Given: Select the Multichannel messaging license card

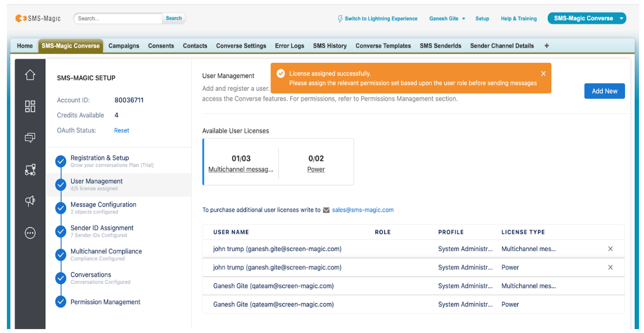Looking at the screenshot, I should (241, 164).
